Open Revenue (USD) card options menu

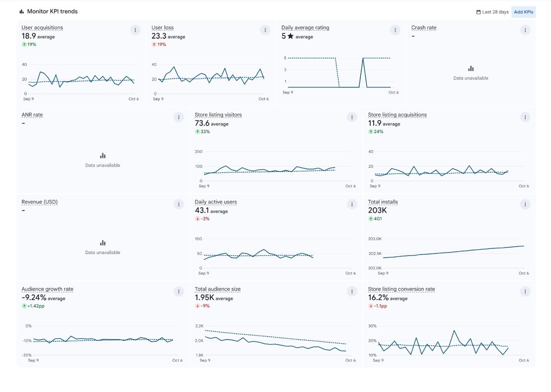click(179, 204)
